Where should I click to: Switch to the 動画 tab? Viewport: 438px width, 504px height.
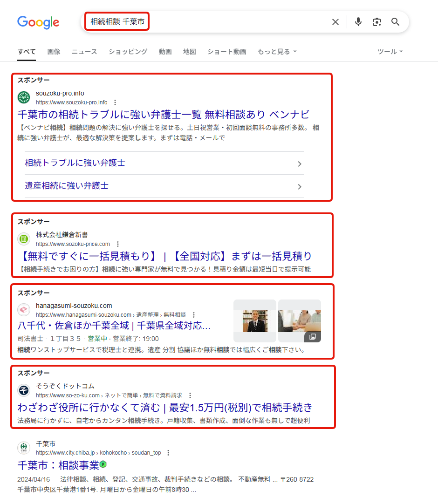pyautogui.click(x=165, y=52)
